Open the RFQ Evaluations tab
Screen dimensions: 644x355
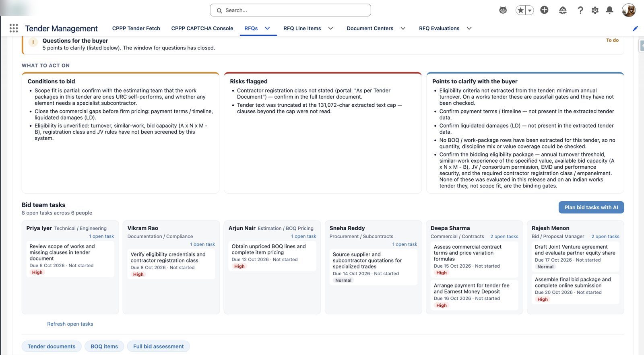point(439,28)
